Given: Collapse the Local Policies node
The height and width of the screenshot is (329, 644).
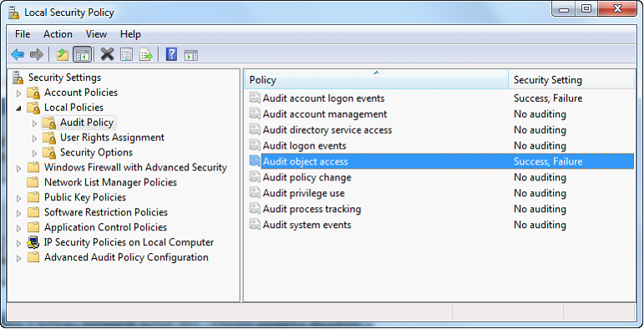Looking at the screenshot, I should pyautogui.click(x=18, y=109).
